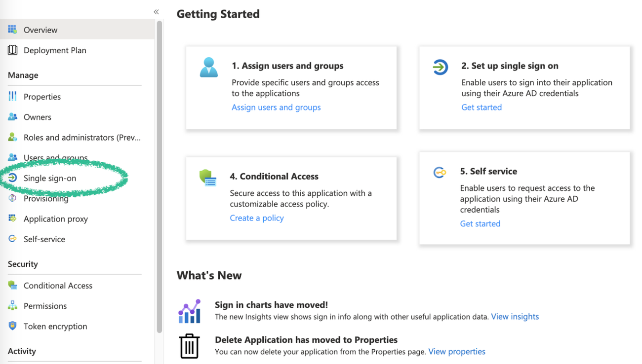Click the '2. Set up single sign on' heading
Screen dimensions: 642x364
510,66
